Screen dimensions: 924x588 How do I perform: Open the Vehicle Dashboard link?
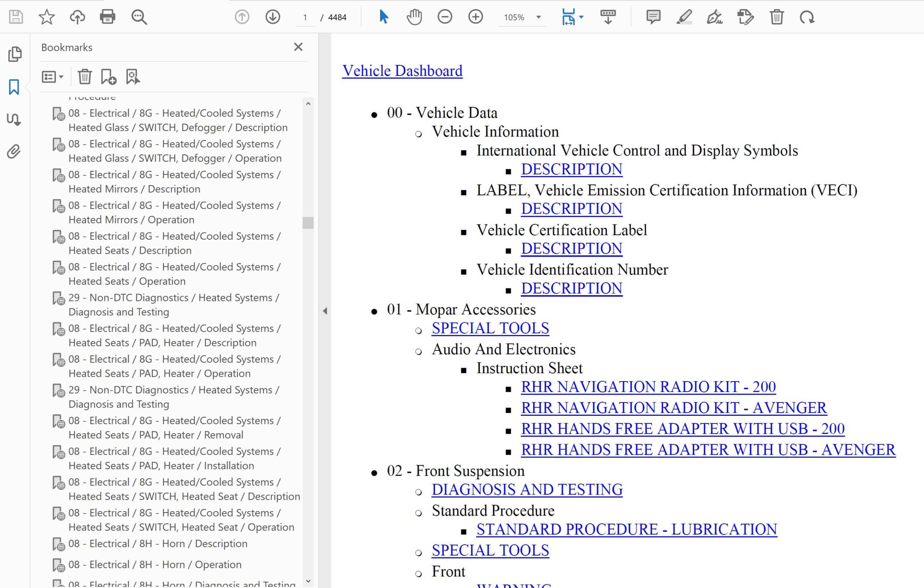pyautogui.click(x=402, y=71)
